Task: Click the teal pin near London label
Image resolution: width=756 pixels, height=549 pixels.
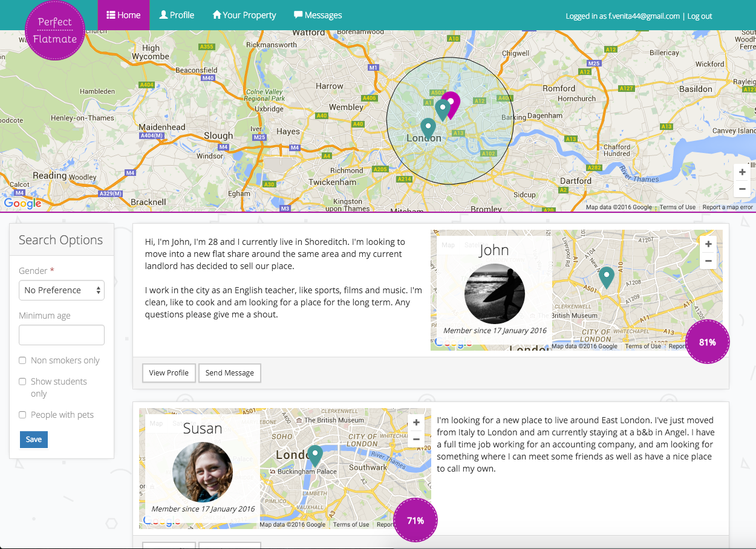Action: coord(428,128)
